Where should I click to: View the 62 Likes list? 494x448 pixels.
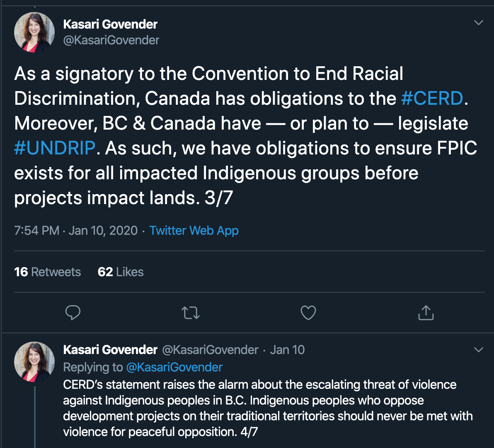(x=121, y=272)
